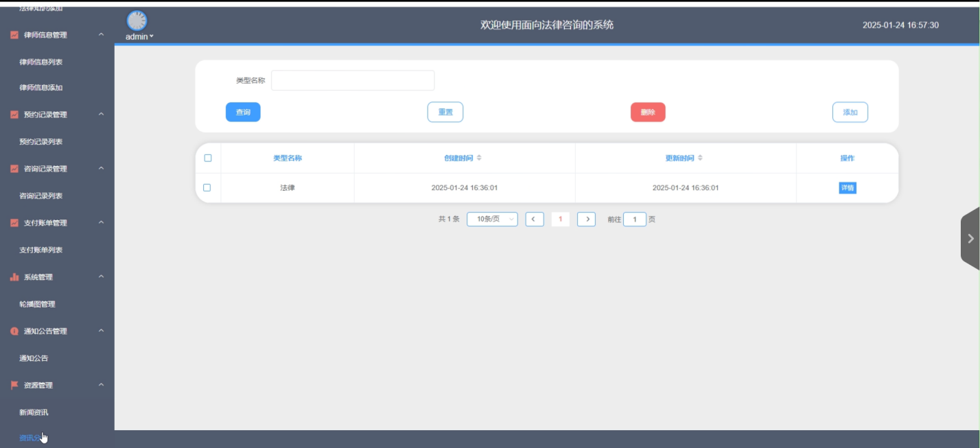Click the 共 1 条 total count text
The width and height of the screenshot is (980, 448).
tap(449, 219)
